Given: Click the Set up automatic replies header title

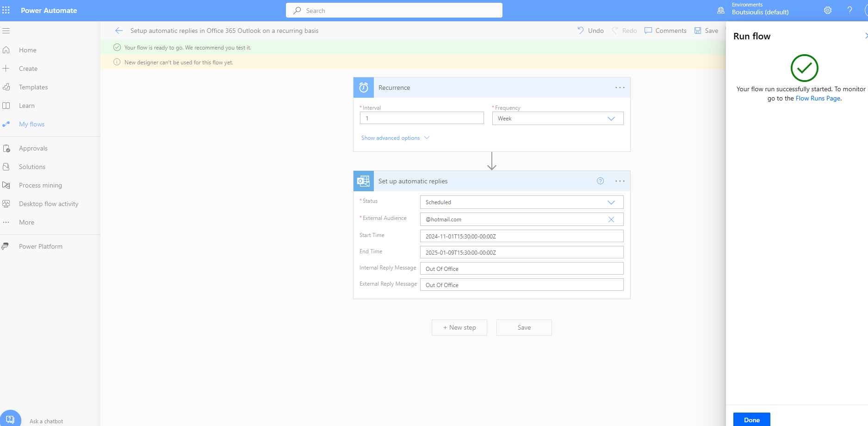Looking at the screenshot, I should [x=413, y=181].
